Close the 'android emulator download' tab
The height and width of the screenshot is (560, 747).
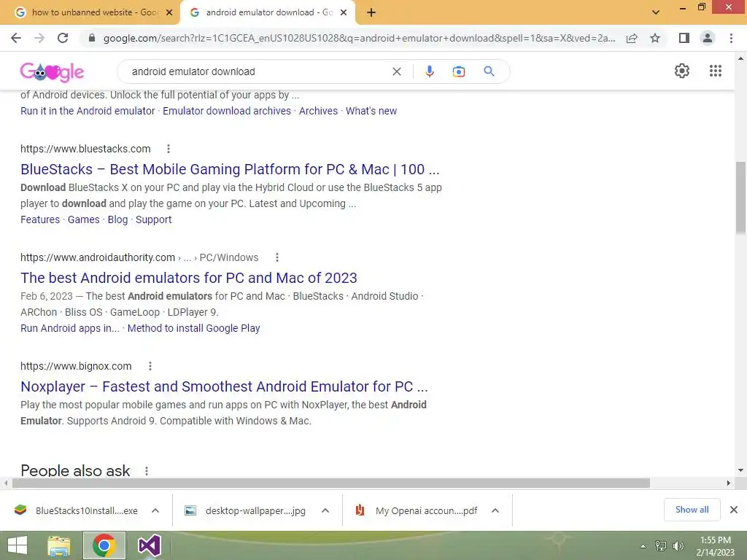point(344,12)
